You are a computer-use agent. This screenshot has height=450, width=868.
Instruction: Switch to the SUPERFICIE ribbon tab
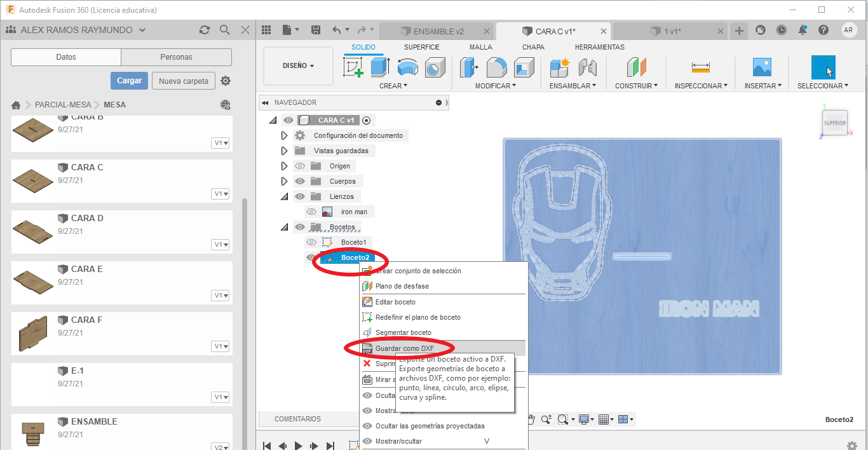[422, 47]
